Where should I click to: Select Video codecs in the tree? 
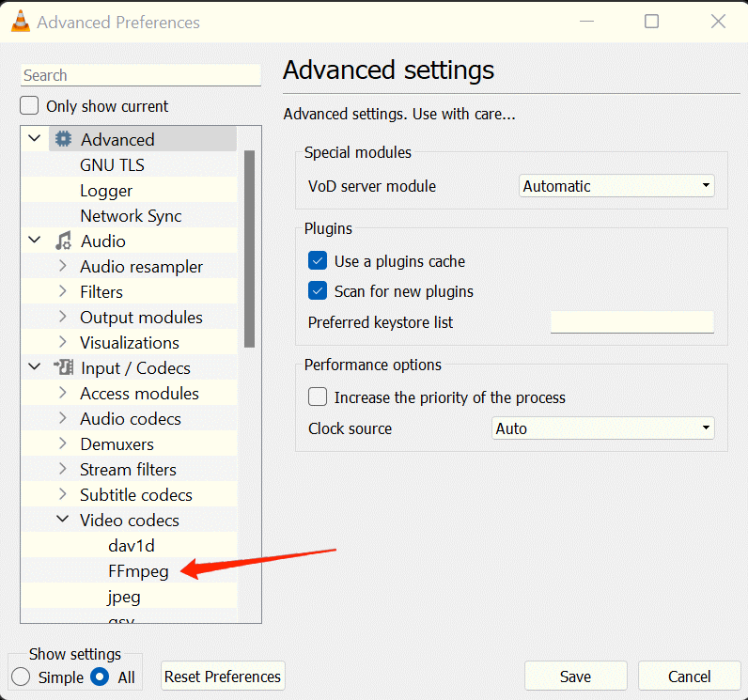(130, 521)
